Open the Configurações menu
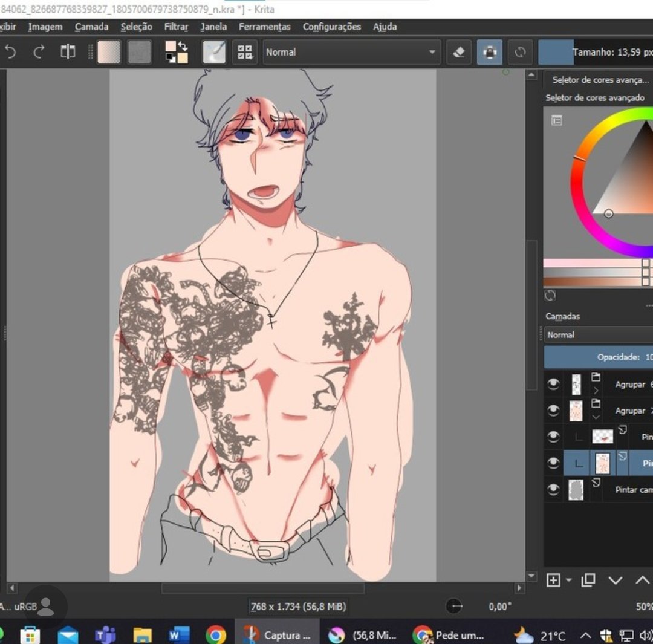The width and height of the screenshot is (653, 644). coord(332,27)
